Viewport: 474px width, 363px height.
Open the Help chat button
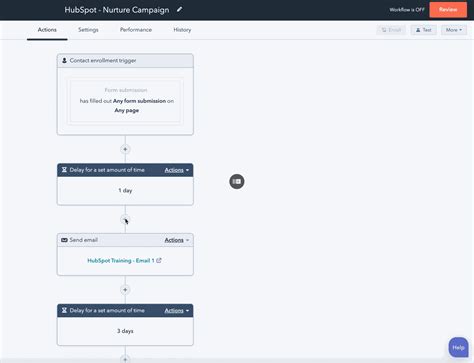458,347
